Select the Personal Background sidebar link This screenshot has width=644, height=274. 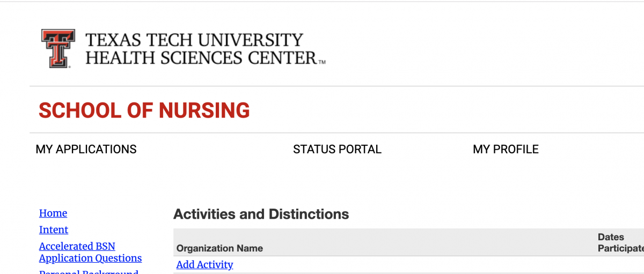(89, 271)
